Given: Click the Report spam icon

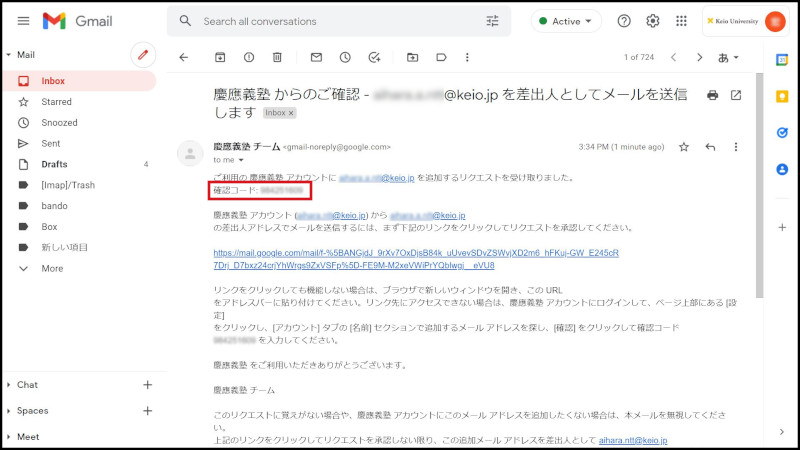Looking at the screenshot, I should pos(249,57).
